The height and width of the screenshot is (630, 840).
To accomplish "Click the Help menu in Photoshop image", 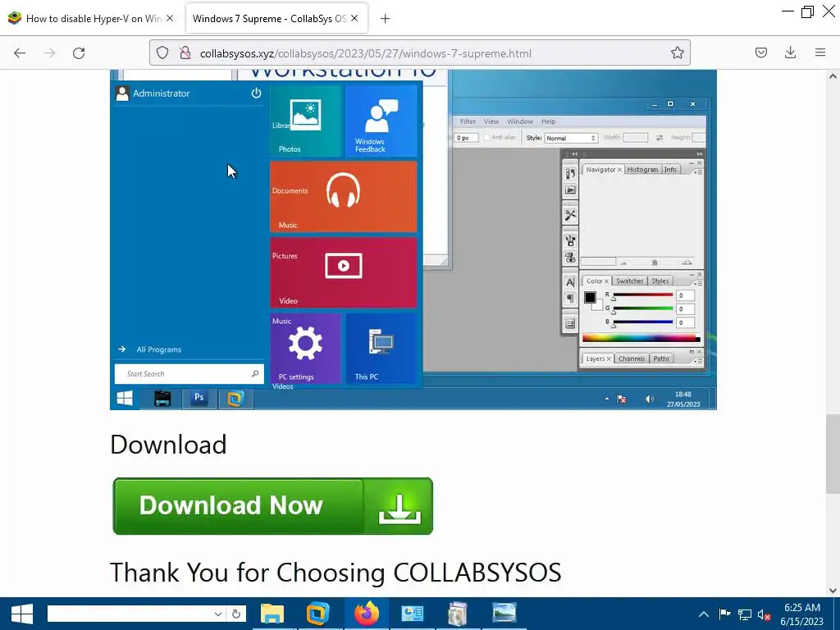I will click(x=548, y=121).
